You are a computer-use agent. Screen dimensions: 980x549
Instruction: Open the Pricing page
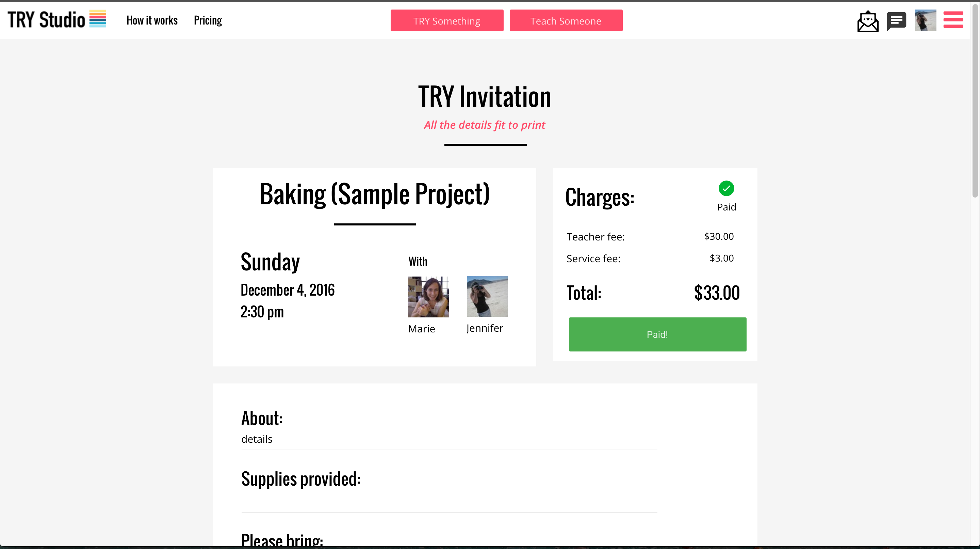208,20
